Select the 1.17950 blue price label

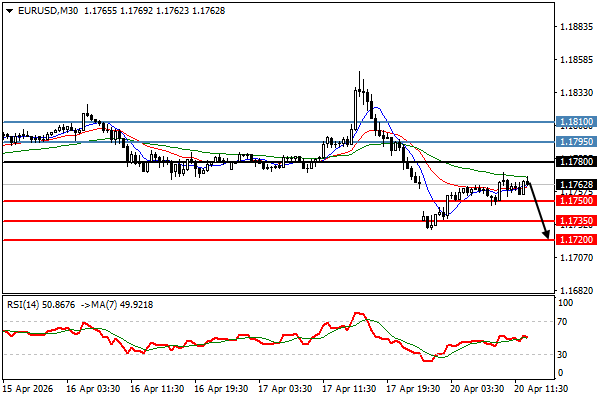pyautogui.click(x=575, y=142)
